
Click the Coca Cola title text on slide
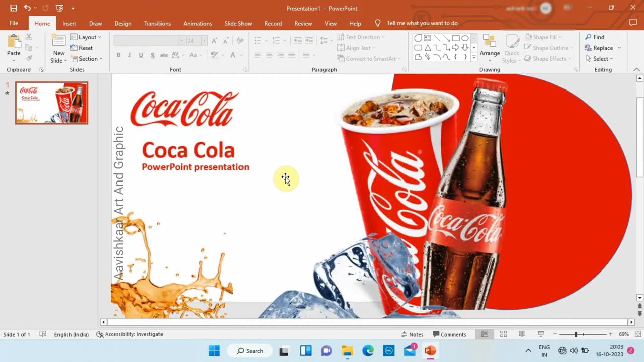pyautogui.click(x=189, y=150)
